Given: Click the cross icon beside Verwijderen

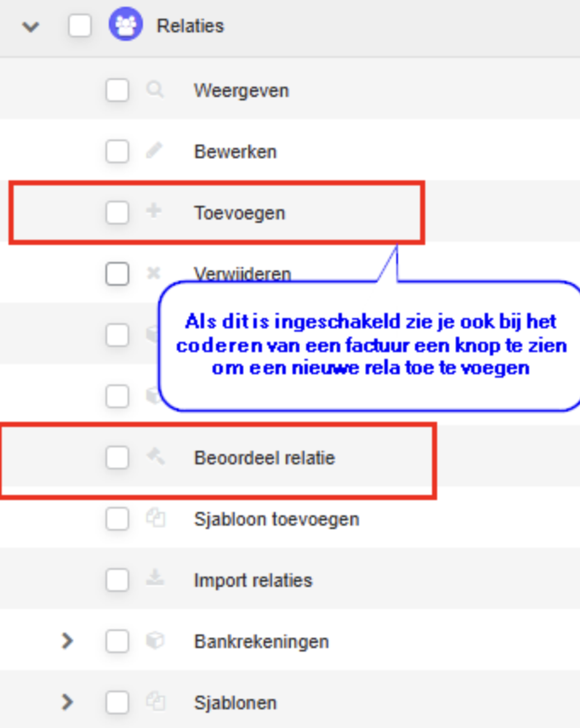Looking at the screenshot, I should [x=155, y=274].
